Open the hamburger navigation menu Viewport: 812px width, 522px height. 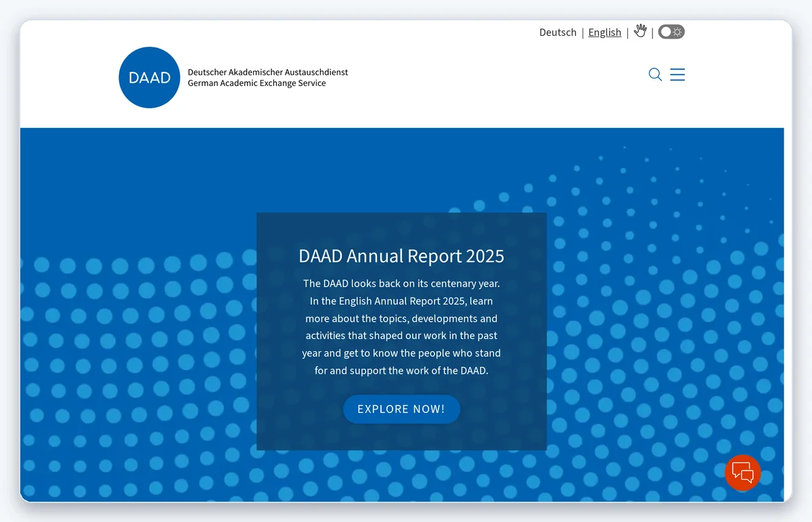pyautogui.click(x=677, y=74)
